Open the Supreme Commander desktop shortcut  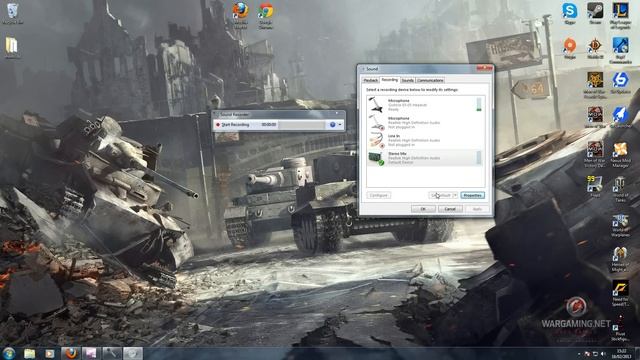[x=620, y=50]
